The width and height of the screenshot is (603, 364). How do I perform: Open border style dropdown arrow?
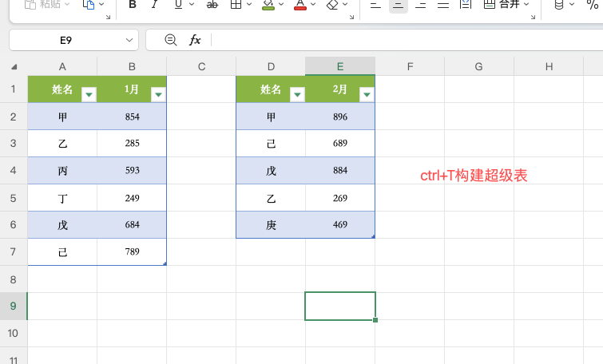(249, 4)
